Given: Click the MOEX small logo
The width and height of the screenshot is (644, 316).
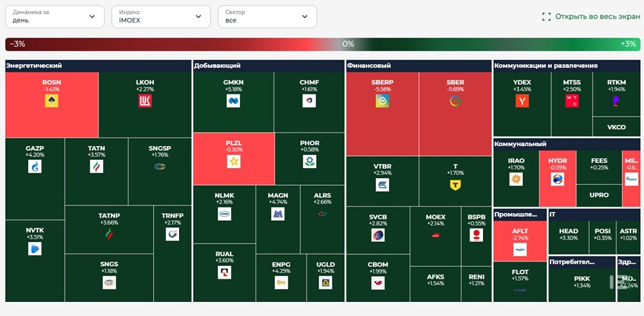Looking at the screenshot, I should 436,235.
